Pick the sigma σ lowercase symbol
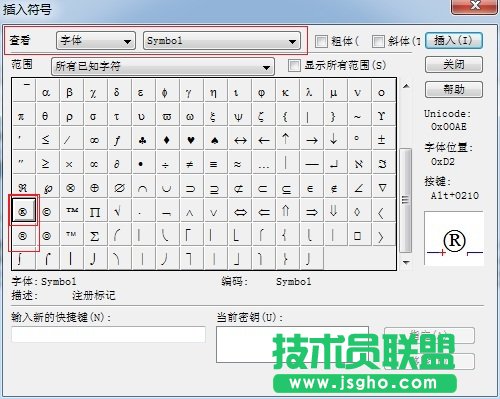Screen dimensions: 500x399 click(96, 115)
